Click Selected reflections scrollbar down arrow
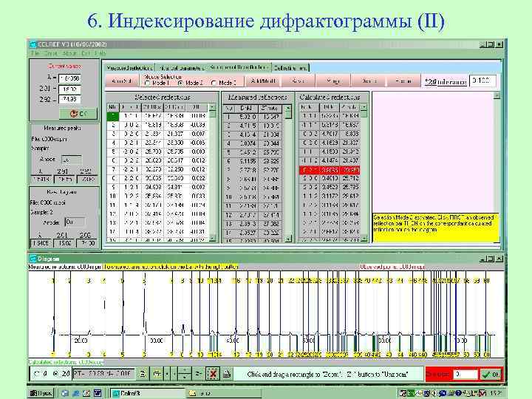Screen dimensions: 532x399 pos(212,239)
